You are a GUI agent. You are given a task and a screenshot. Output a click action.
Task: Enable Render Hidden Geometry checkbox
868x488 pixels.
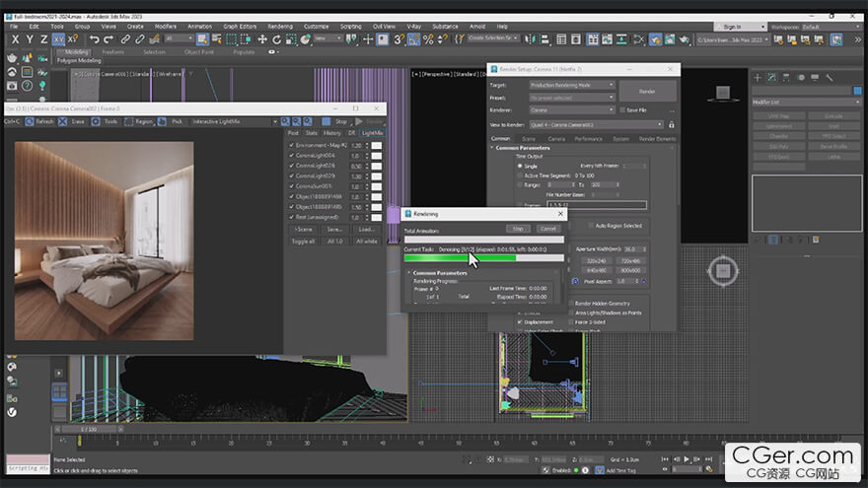click(571, 304)
